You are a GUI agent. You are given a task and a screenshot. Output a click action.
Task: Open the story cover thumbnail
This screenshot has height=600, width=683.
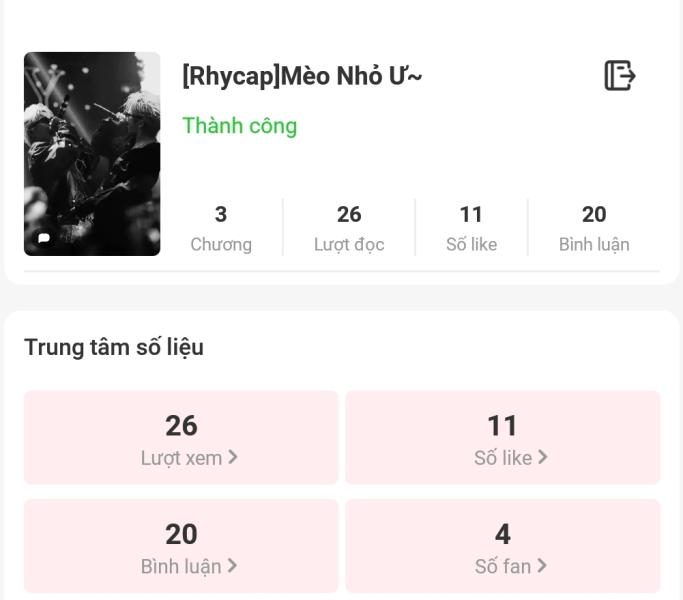point(92,154)
